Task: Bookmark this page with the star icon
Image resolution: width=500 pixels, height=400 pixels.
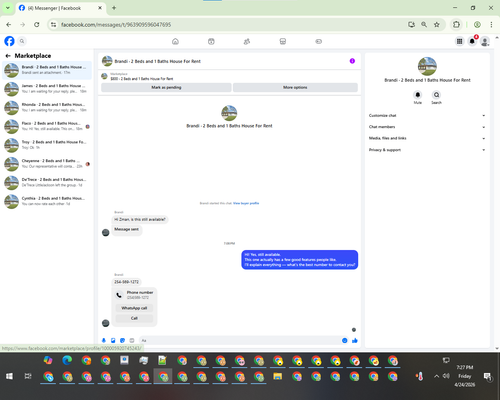Action: point(437,25)
